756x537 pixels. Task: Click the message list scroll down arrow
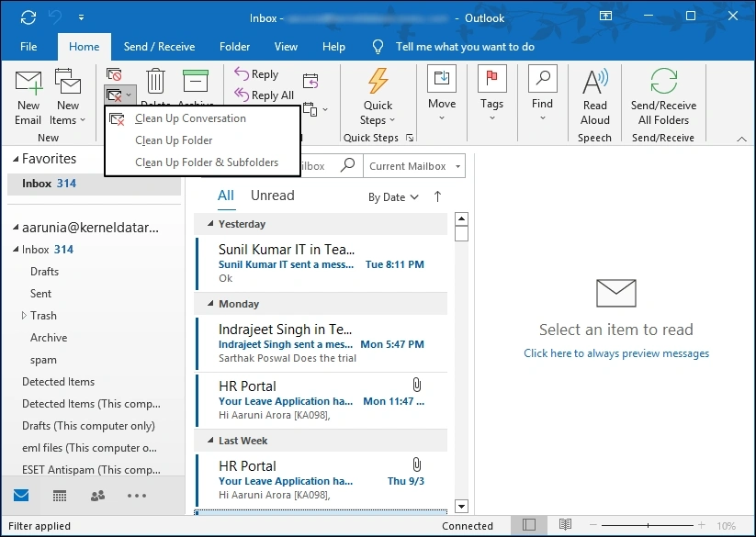pyautogui.click(x=461, y=506)
